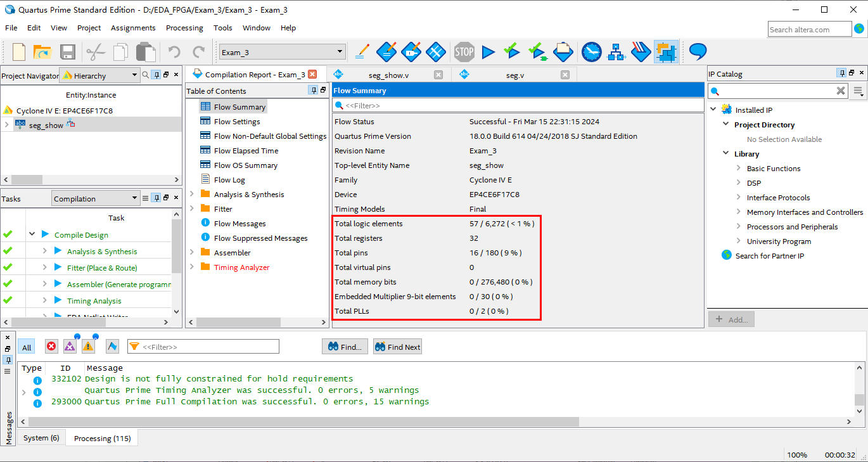868x462 pixels.
Task: Click the Undo arrow icon
Action: click(x=174, y=52)
